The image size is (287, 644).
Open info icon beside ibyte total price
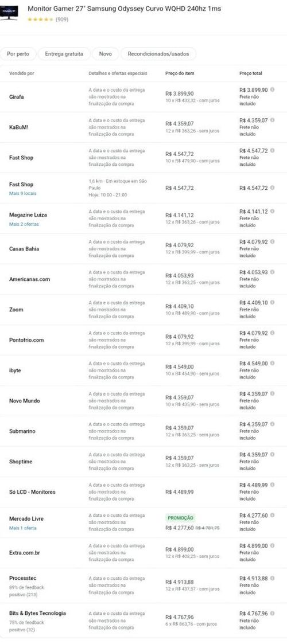click(272, 364)
